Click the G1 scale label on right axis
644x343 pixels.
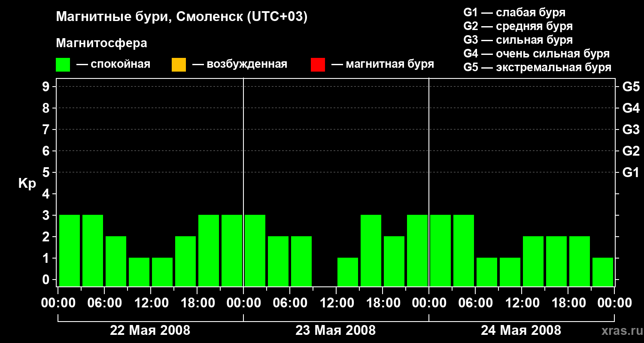pyautogui.click(x=631, y=173)
